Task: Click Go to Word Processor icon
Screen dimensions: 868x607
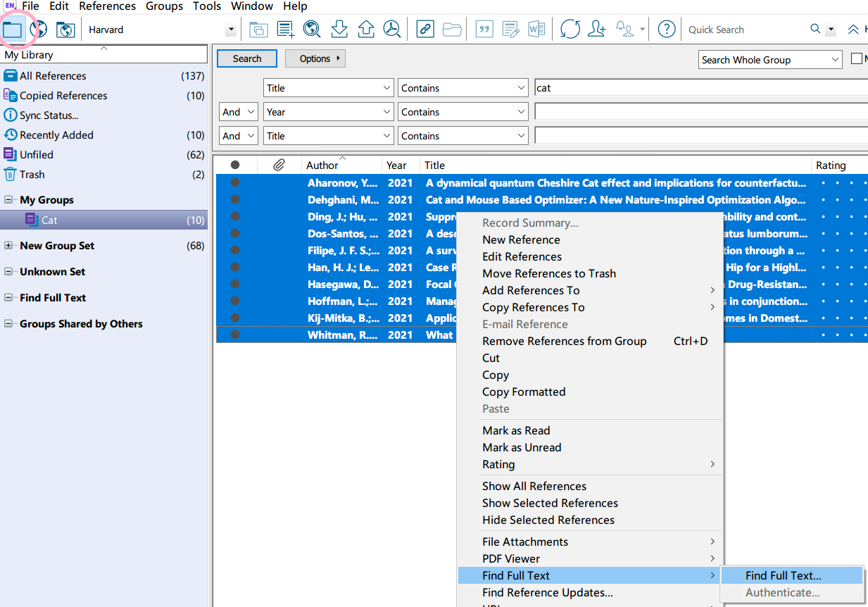Action: tap(536, 30)
